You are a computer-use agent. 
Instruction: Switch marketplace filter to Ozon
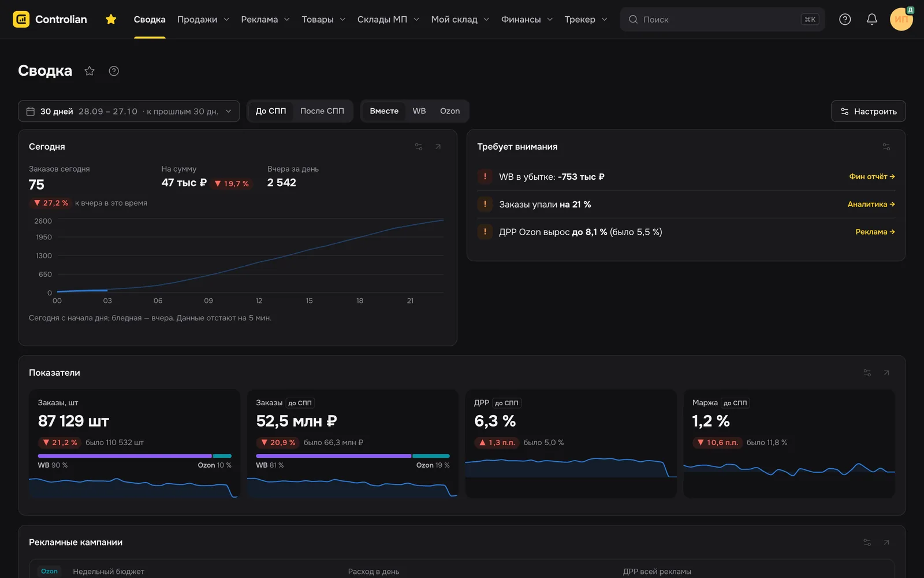[x=450, y=111]
